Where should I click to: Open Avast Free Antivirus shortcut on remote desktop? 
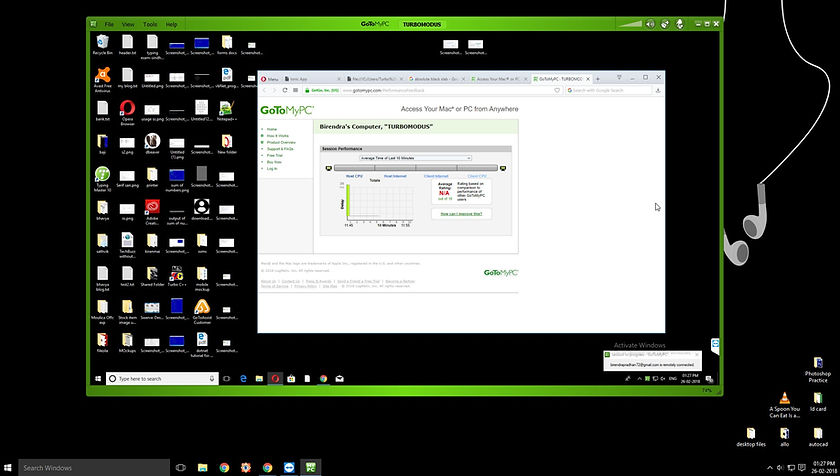(x=102, y=79)
